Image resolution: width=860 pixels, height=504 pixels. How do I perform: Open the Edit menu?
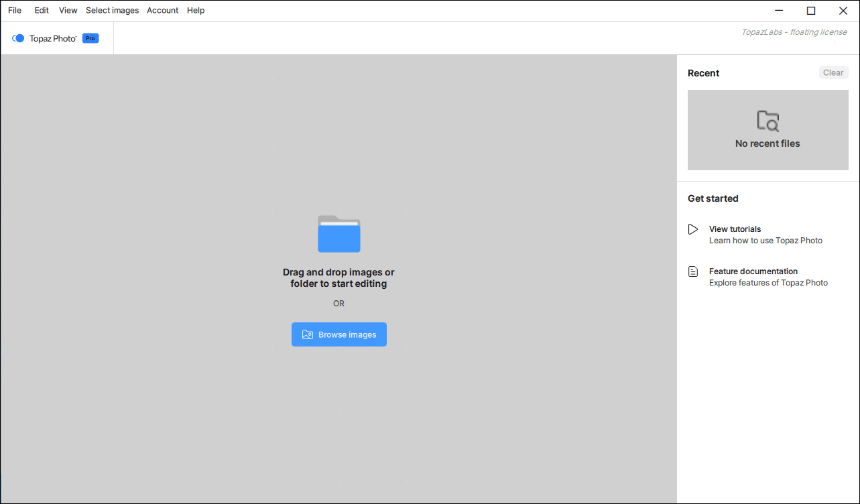(x=42, y=11)
